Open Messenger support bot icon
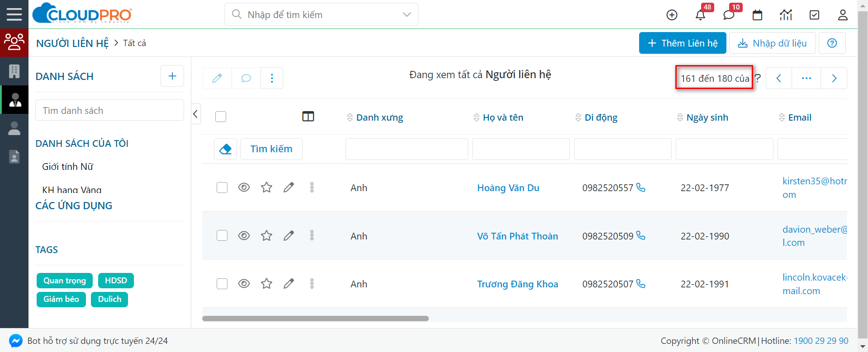This screenshot has height=352, width=868. click(x=16, y=341)
